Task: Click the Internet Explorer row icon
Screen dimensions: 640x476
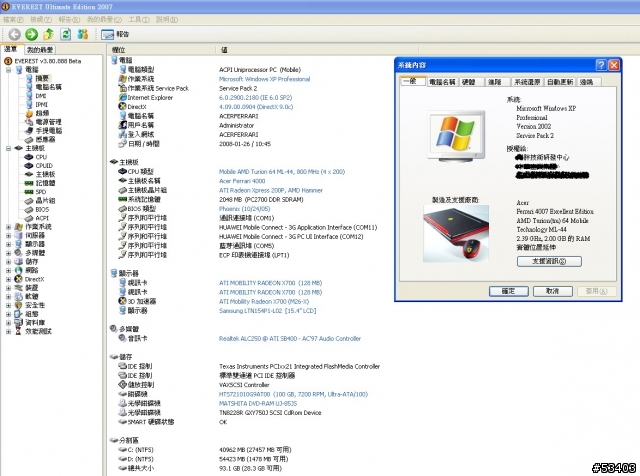Action: 122,97
